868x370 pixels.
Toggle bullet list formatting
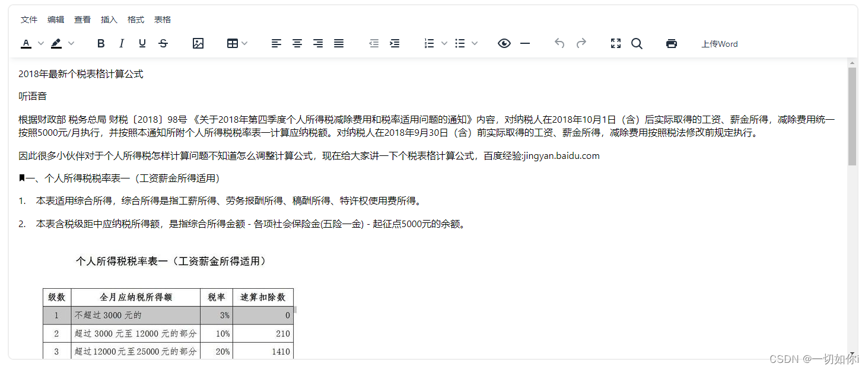460,43
